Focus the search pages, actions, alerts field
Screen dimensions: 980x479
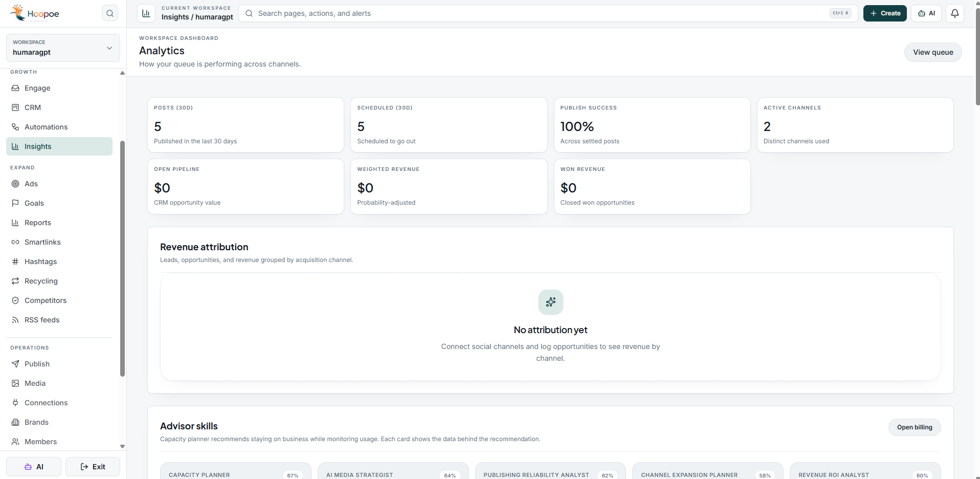coord(548,13)
